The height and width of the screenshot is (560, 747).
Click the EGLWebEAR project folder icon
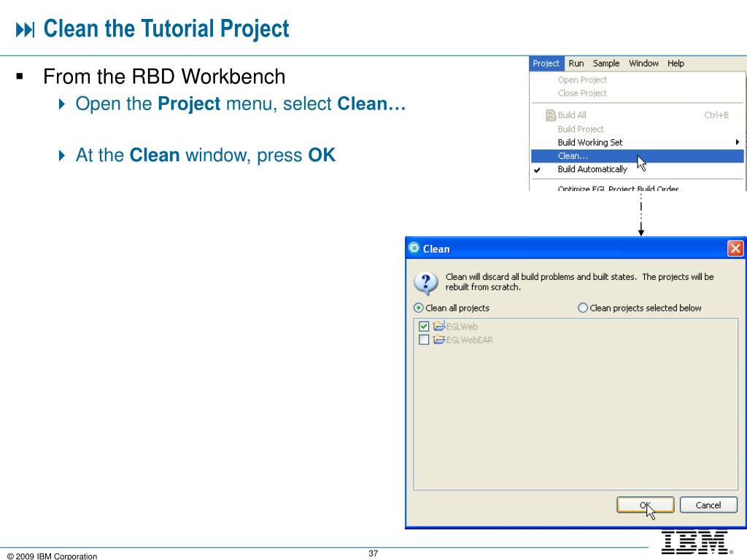pos(438,340)
